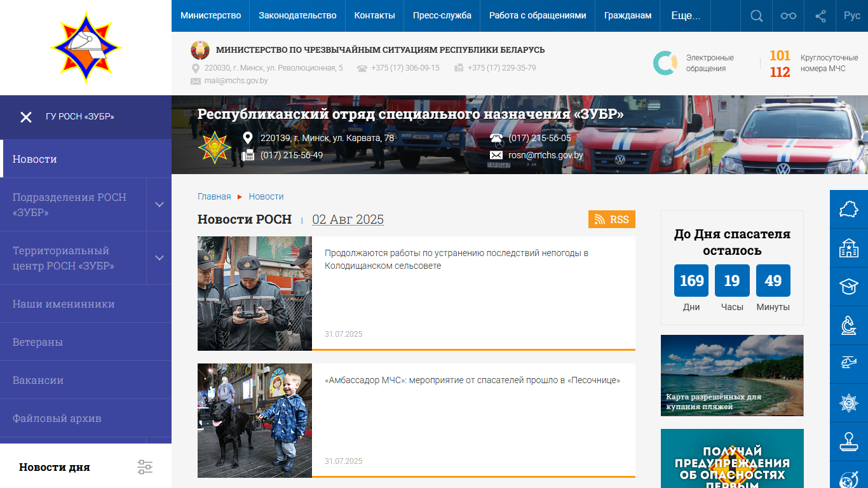
Task: Click the rescuers with drone controller thumbnail
Action: tap(255, 294)
